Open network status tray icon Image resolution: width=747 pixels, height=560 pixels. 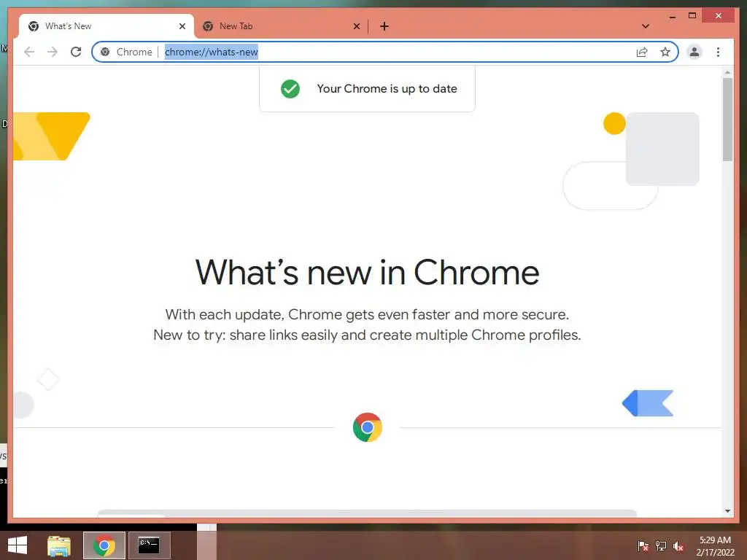coord(661,546)
